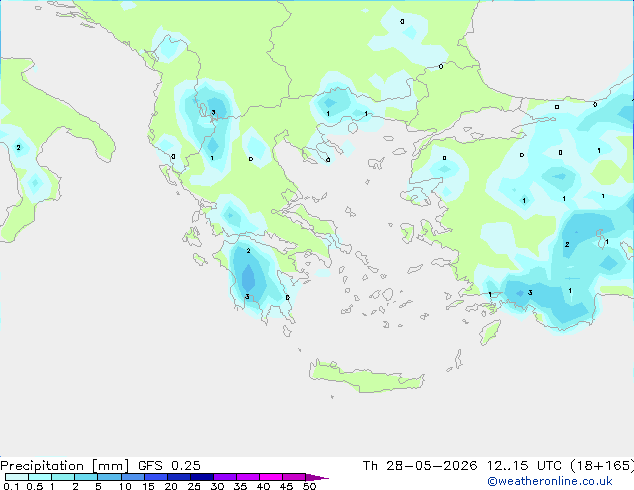Click the 15–20 mm legend color swatch
Viewport: 634px width, 490px height.
(x=155, y=477)
